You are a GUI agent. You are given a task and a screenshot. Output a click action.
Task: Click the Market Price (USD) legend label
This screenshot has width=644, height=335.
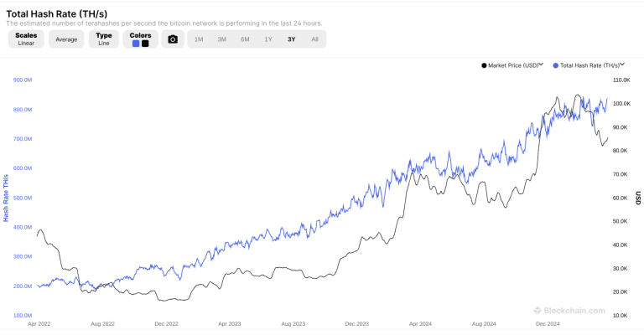513,64
